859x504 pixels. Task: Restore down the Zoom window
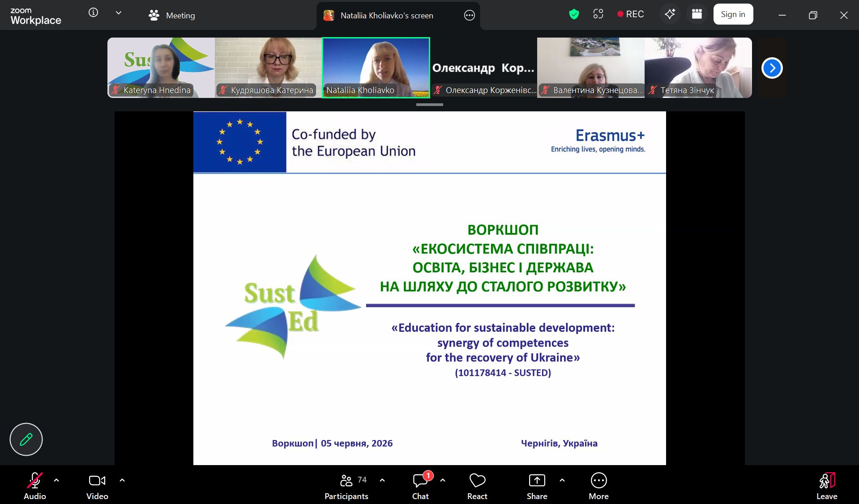coord(813,15)
